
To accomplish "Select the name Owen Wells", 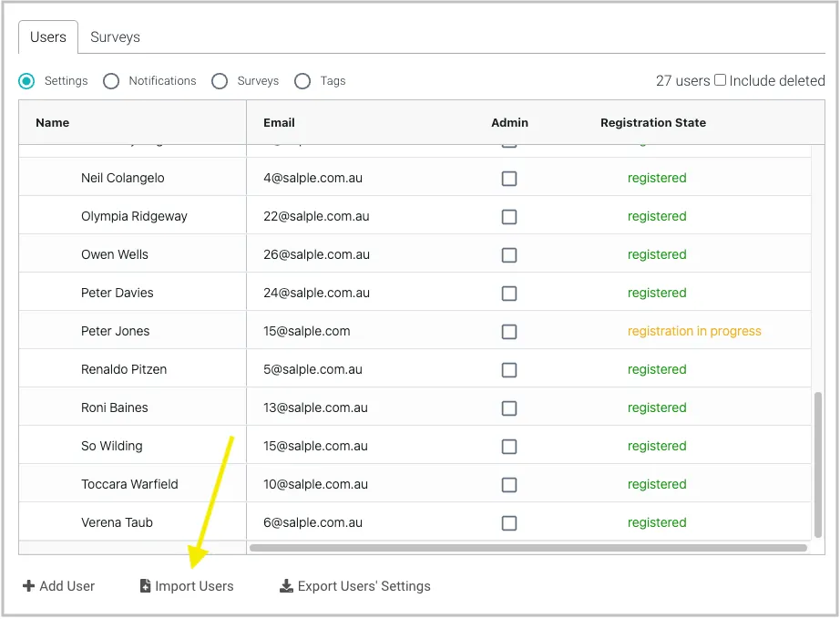I will click(x=115, y=254).
